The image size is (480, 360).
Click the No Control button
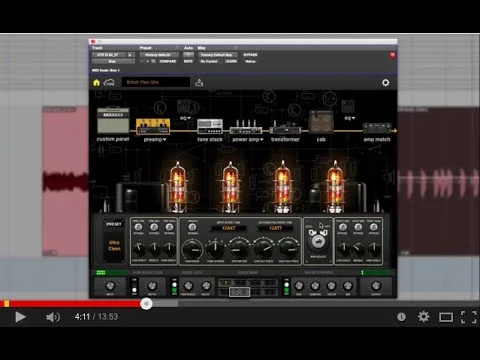(209, 61)
